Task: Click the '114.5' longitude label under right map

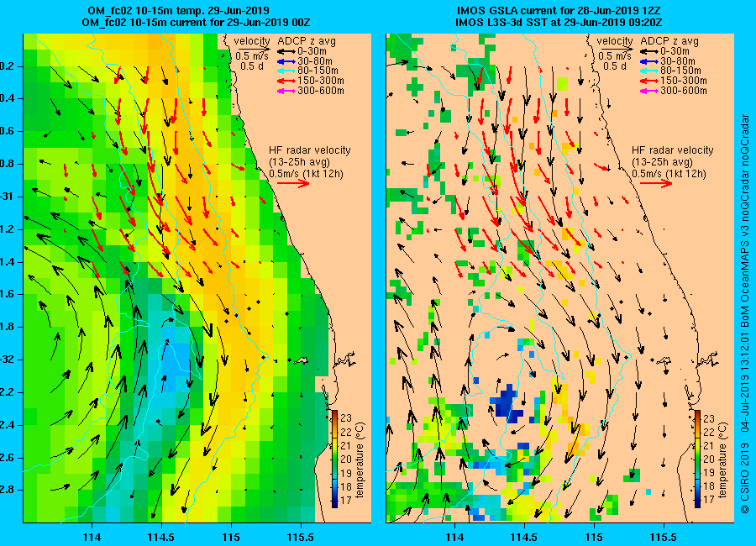Action: coord(524,537)
